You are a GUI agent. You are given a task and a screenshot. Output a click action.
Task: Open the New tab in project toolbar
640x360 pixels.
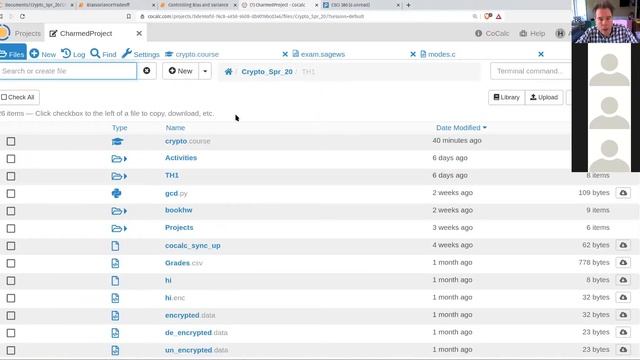pos(43,54)
